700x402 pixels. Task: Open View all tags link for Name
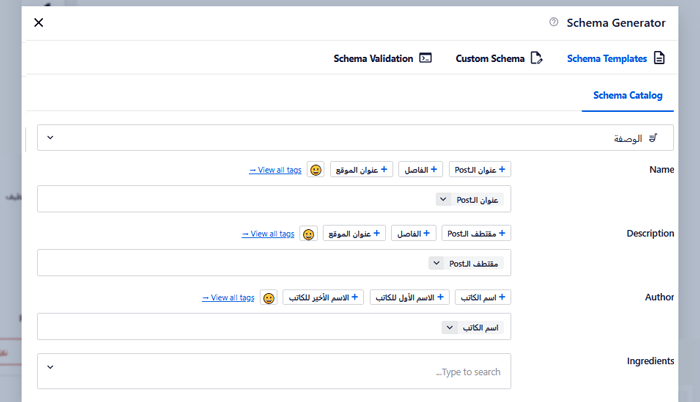click(x=275, y=170)
